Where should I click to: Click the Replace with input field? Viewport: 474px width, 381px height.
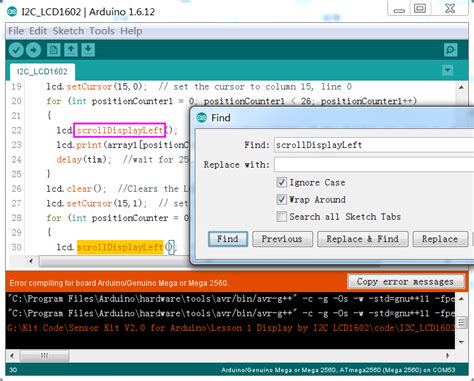point(374,165)
